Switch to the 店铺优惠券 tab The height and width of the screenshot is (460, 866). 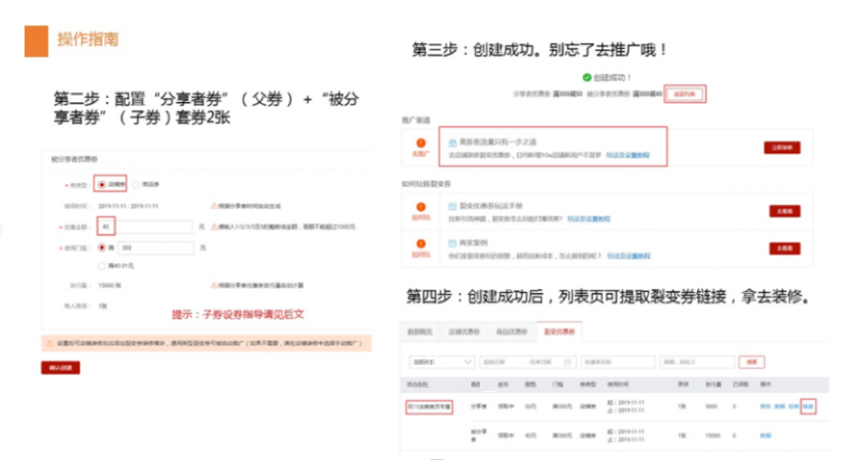[464, 332]
